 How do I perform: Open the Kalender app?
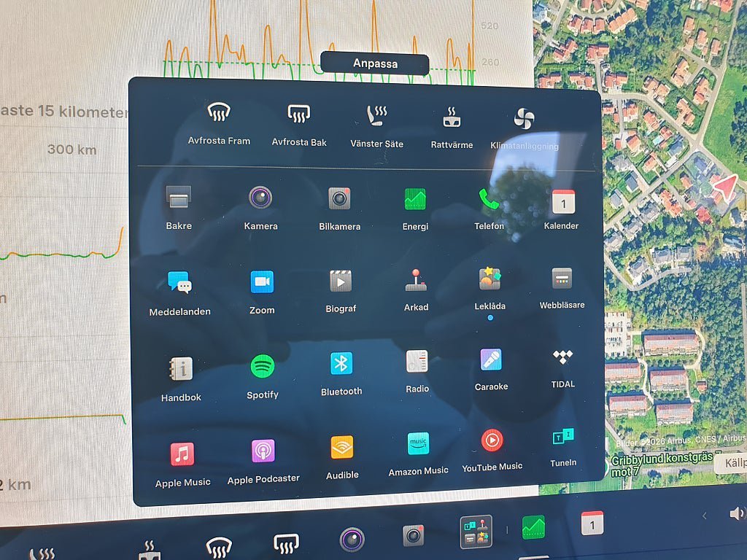click(x=563, y=202)
